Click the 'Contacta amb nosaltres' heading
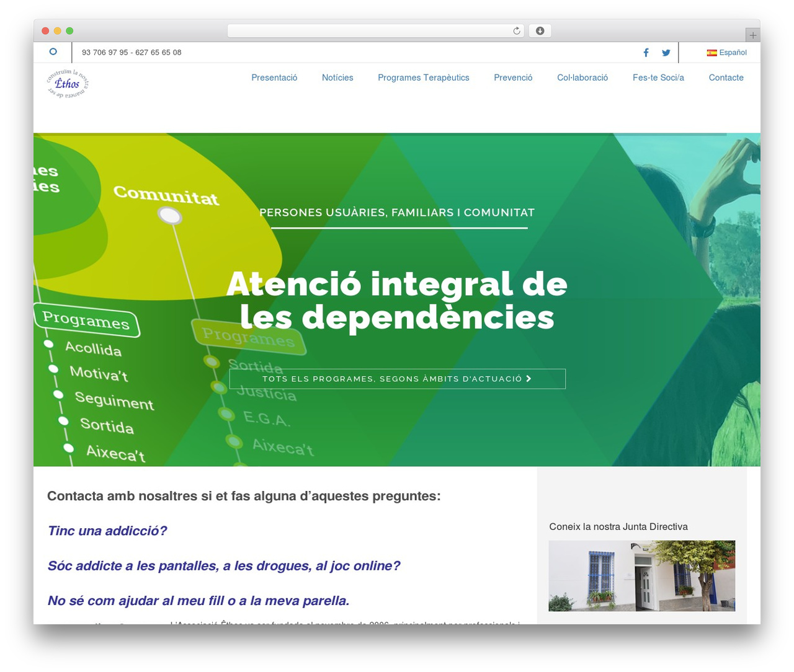The image size is (794, 672). coord(244,496)
